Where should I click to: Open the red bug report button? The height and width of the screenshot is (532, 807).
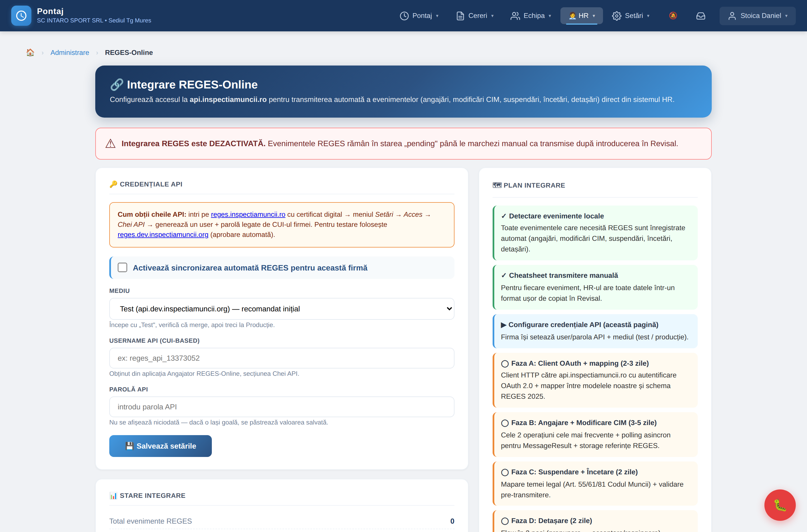click(780, 505)
